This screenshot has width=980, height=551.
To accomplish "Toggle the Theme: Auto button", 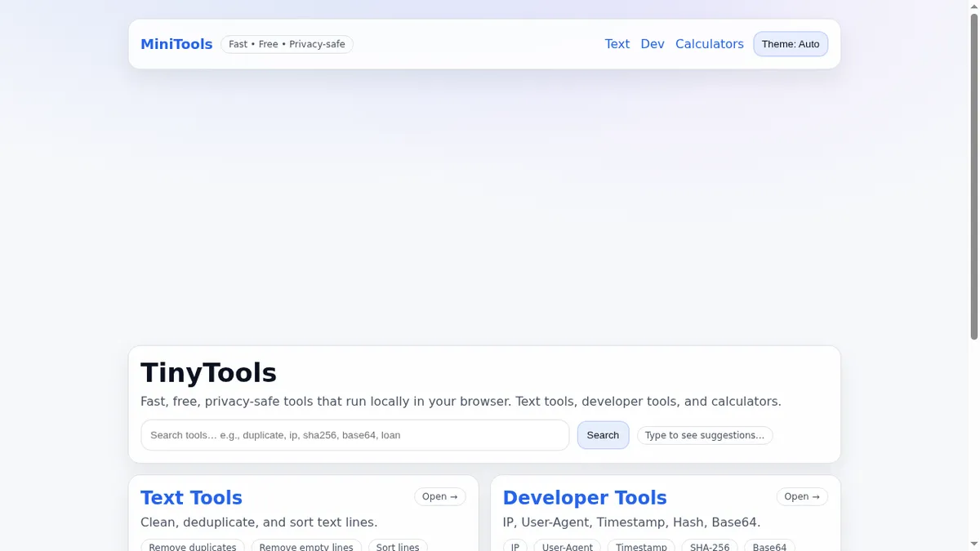I will tap(791, 44).
